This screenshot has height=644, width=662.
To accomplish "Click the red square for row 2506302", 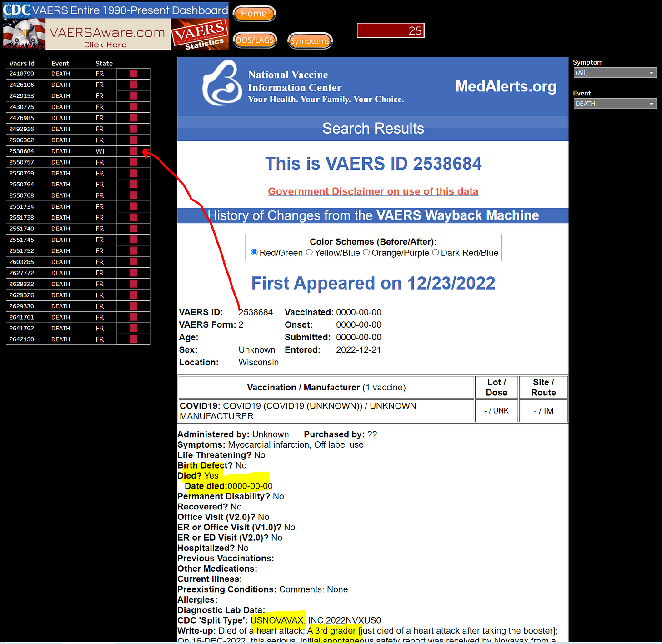I will (133, 140).
